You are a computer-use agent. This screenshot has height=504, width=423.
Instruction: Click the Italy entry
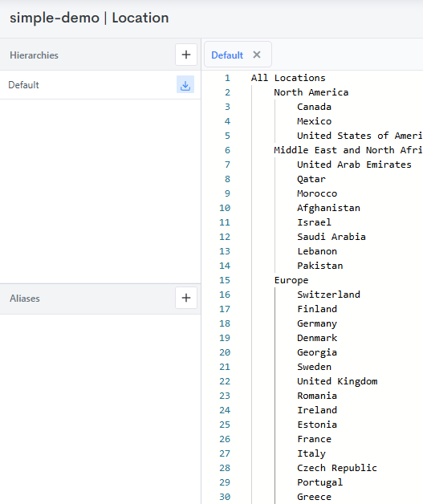tap(311, 453)
